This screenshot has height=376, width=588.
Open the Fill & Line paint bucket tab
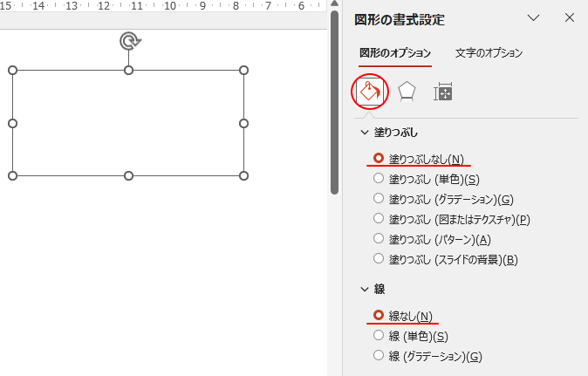[x=370, y=92]
